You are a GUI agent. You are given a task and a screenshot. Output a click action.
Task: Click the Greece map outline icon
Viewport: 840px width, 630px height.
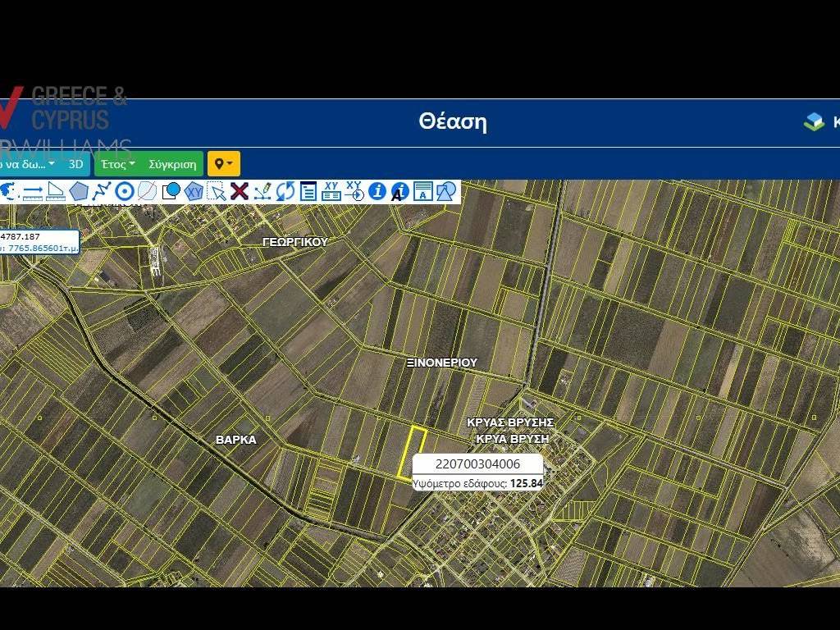pos(9,191)
